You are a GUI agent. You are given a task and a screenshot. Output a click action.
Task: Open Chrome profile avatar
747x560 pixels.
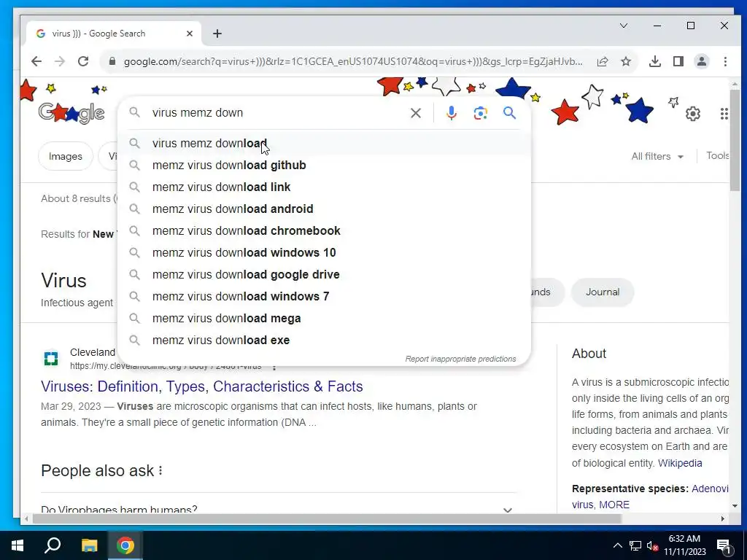click(702, 61)
